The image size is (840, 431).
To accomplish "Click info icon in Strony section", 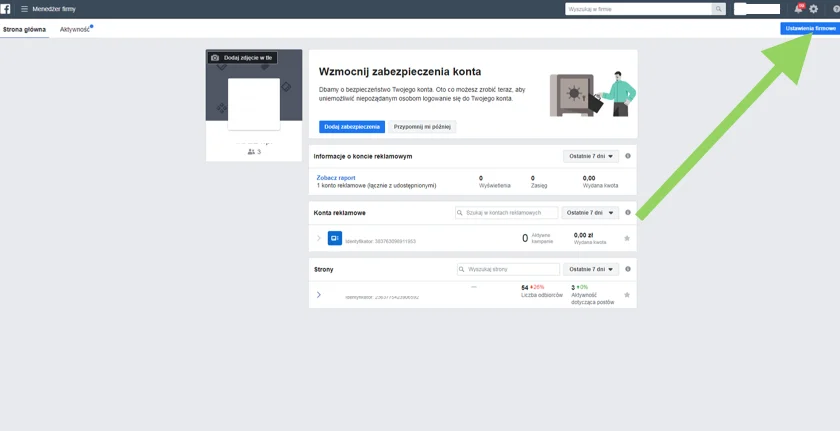I will (x=628, y=269).
